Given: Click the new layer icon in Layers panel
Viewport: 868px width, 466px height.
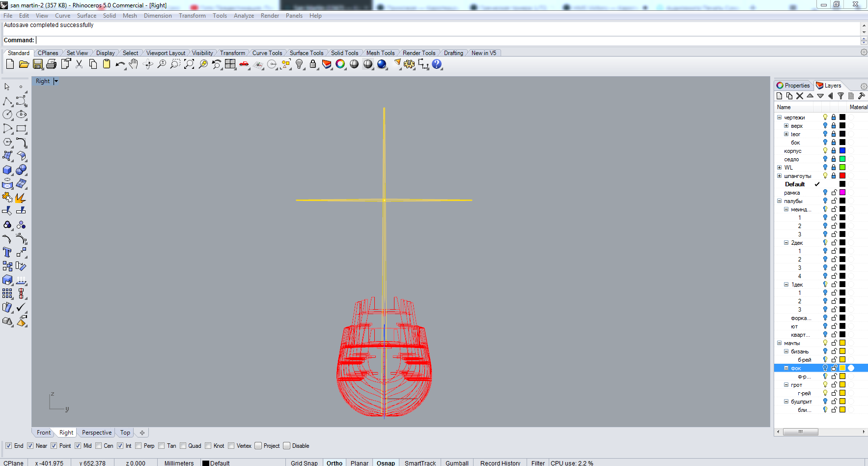Looking at the screenshot, I should (779, 96).
